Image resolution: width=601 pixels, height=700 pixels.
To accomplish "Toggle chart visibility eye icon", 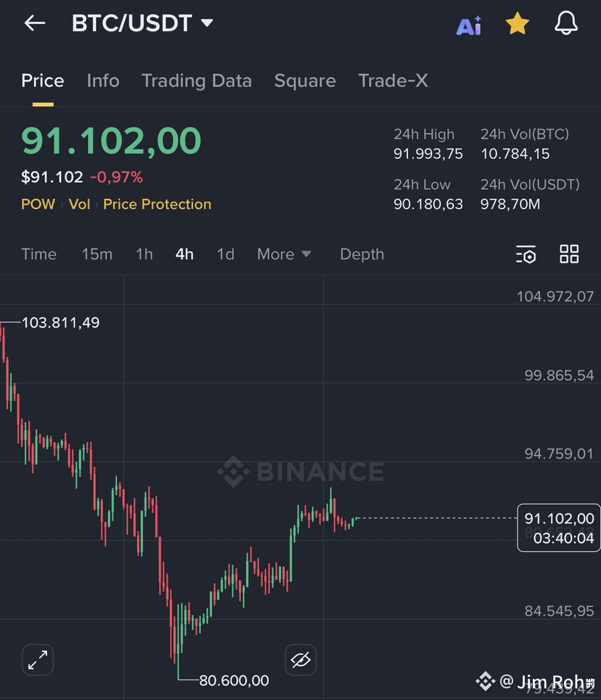I will 300,660.
